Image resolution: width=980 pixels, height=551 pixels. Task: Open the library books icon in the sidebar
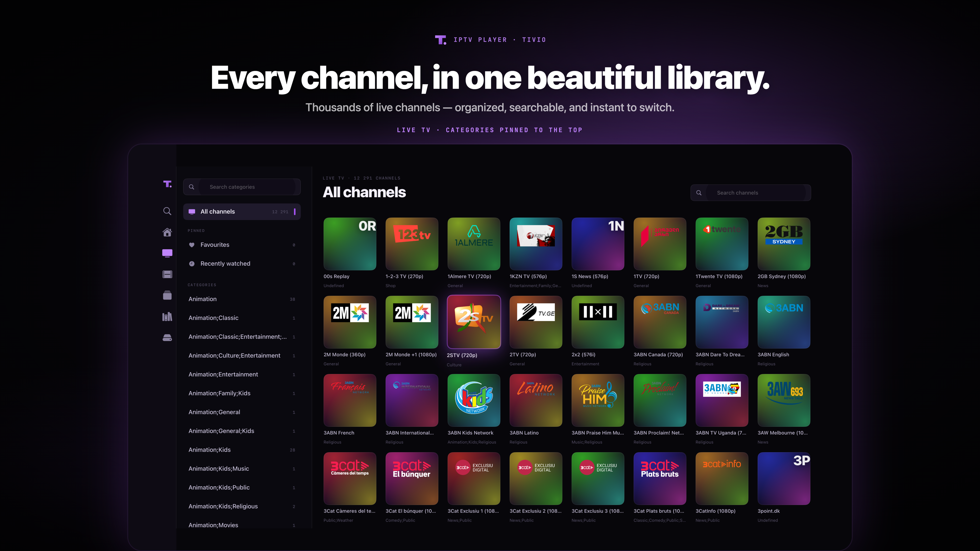167,316
